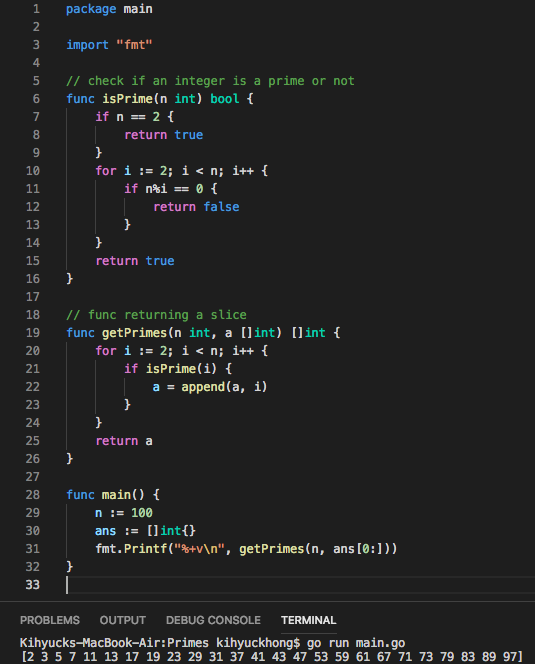Click the "fmt" import string
This screenshot has width=535, height=664.
coord(134,44)
